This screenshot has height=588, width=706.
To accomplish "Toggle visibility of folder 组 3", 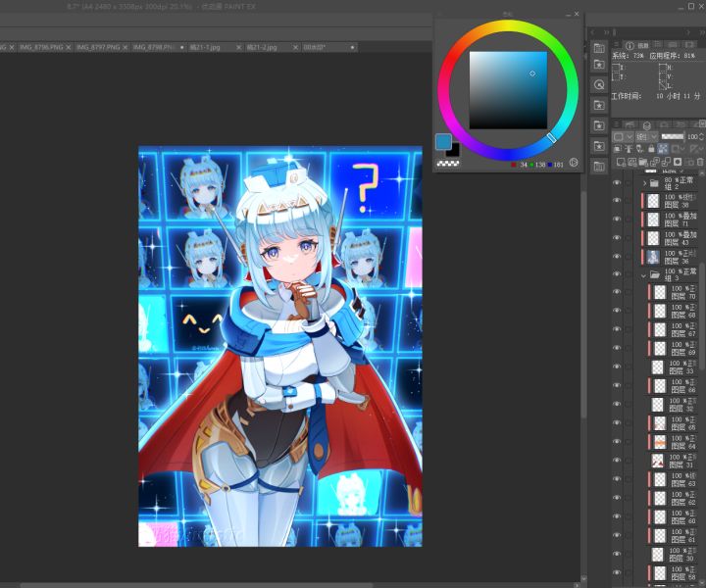I will point(617,274).
